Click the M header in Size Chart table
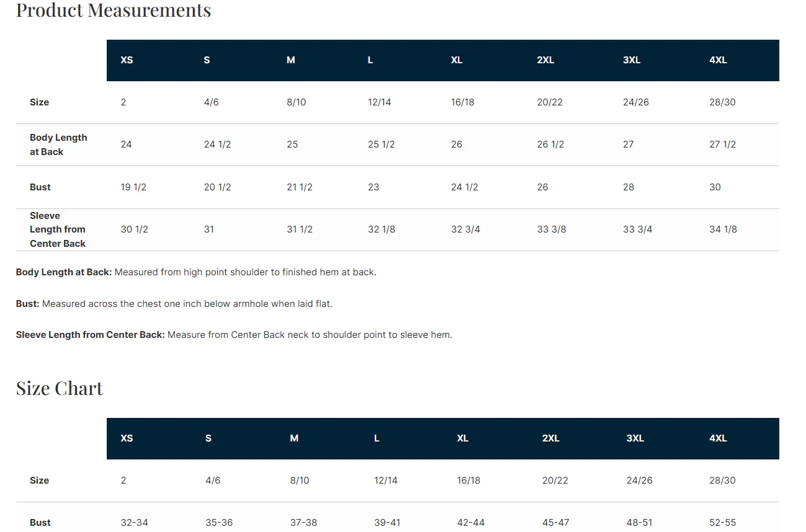The height and width of the screenshot is (532, 806). (294, 438)
